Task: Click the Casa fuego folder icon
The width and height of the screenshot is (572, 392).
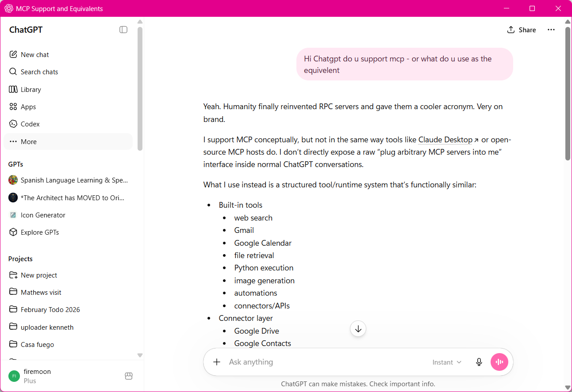Action: pos(13,344)
